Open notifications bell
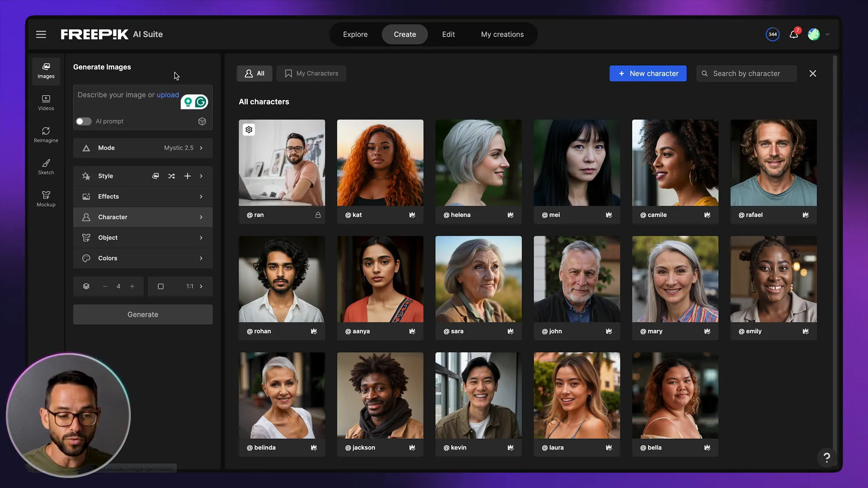The image size is (868, 488). tap(793, 34)
